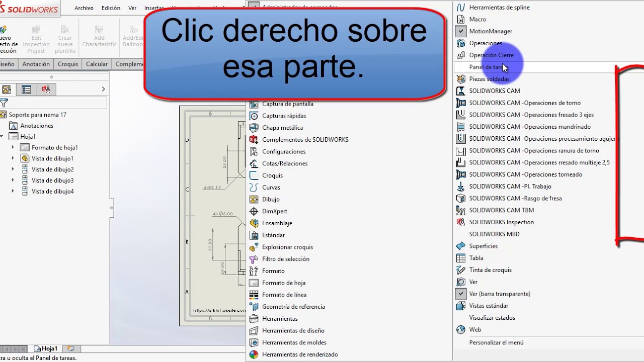Click the DimXpert icon
Image resolution: width=644 pixels, height=362 pixels.
click(254, 211)
